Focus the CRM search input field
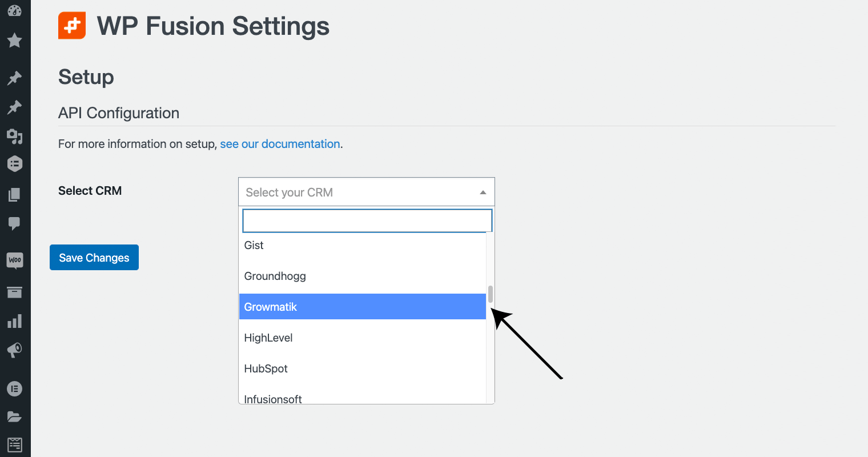The width and height of the screenshot is (868, 457). point(367,221)
